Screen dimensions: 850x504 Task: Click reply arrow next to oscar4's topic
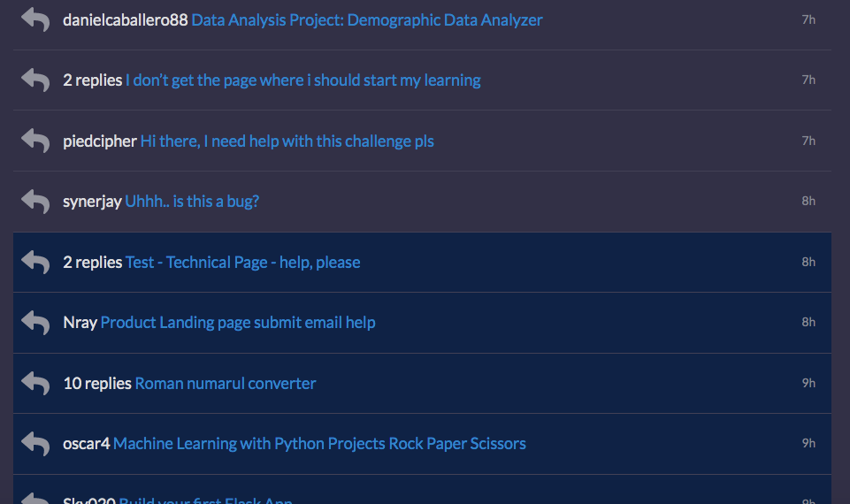(35, 444)
